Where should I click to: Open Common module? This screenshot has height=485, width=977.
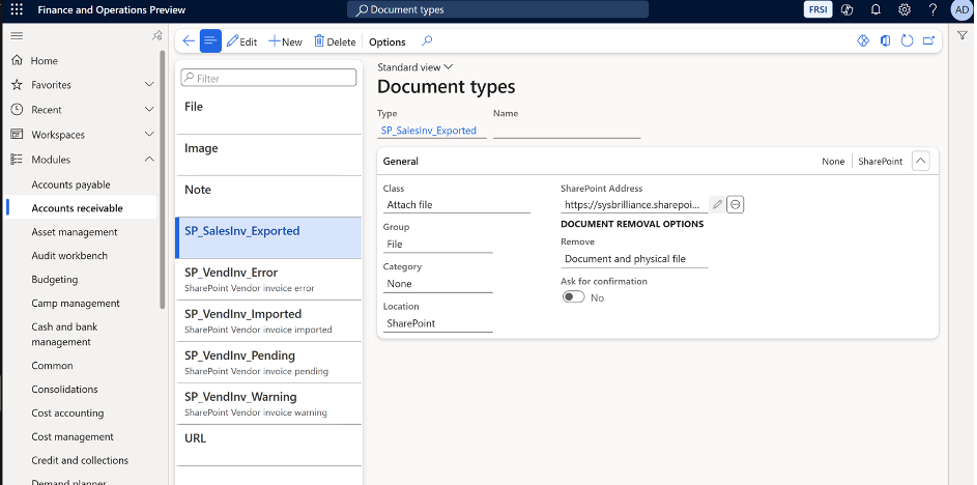52,365
